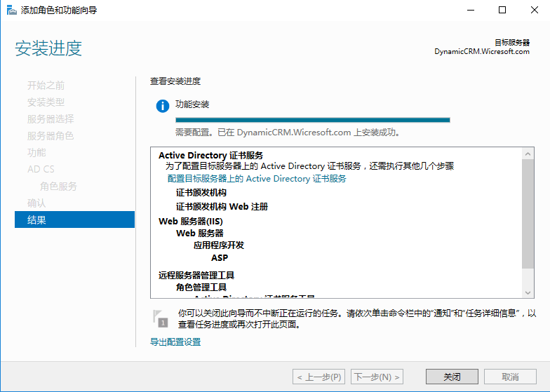Viewport: 550px width, 392px height.
Task: Click the Active Directory 证书服务 heading in list
Action: tap(210, 156)
